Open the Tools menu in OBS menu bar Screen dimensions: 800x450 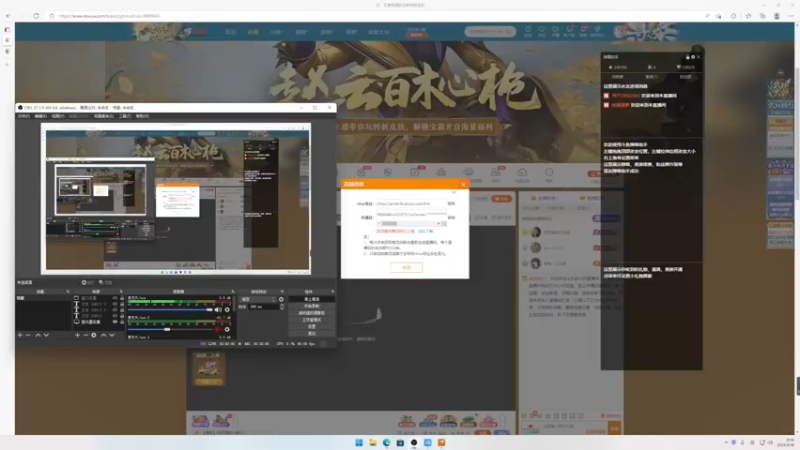tap(125, 116)
